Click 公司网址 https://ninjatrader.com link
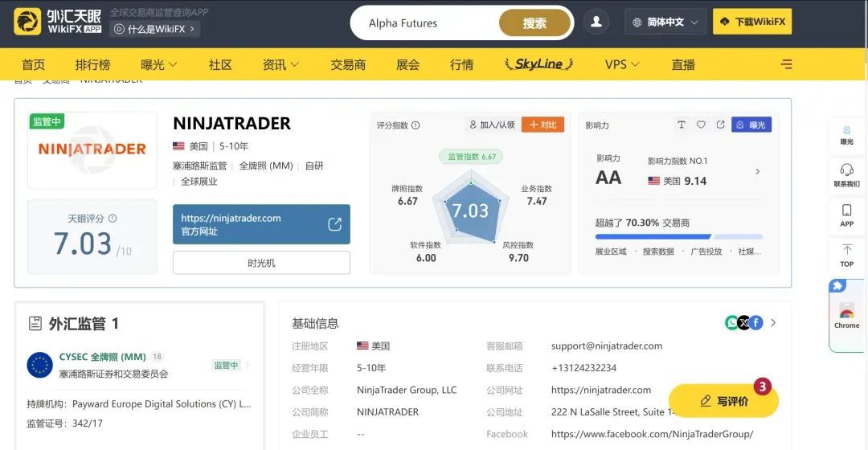Viewport: 868px width, 450px height. tap(601, 390)
